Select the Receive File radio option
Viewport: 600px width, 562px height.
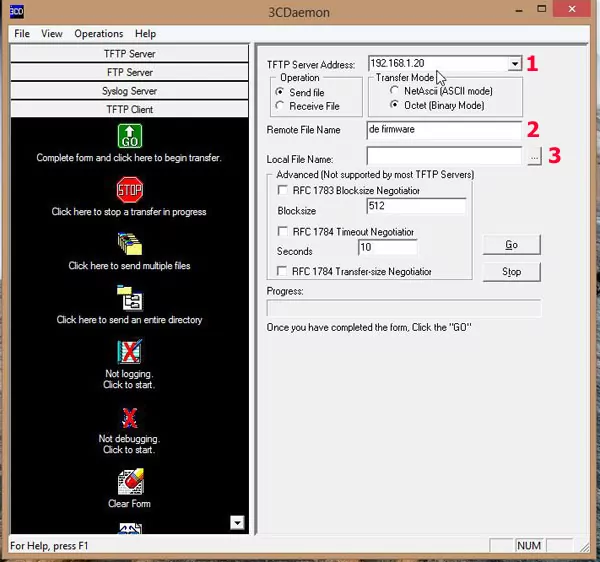[x=281, y=106]
